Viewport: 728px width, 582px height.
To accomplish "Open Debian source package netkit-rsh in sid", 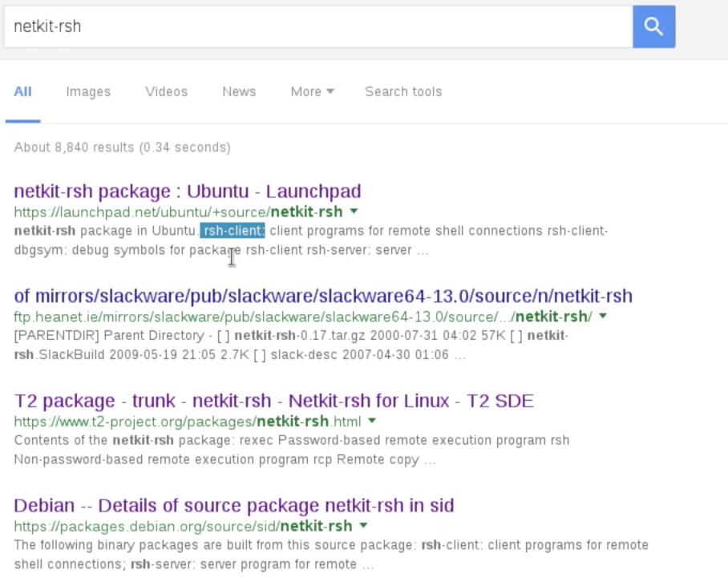I will tap(234, 505).
